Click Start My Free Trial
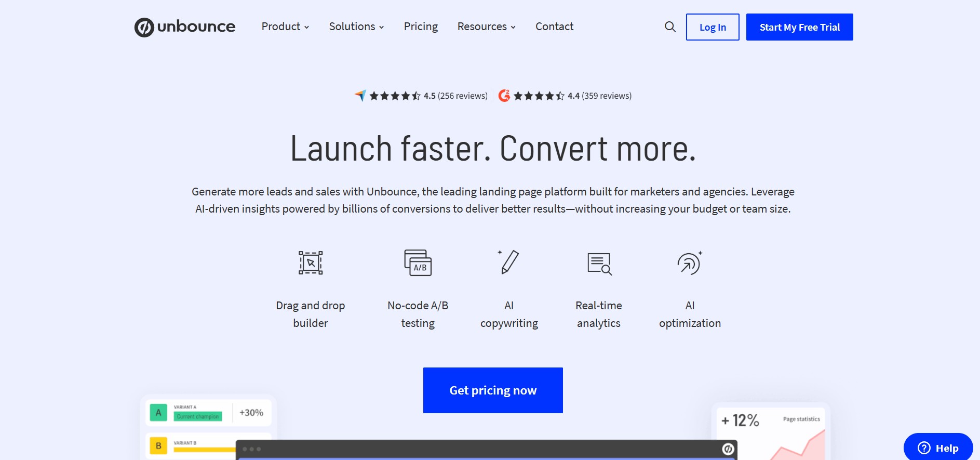980x460 pixels. click(x=799, y=27)
